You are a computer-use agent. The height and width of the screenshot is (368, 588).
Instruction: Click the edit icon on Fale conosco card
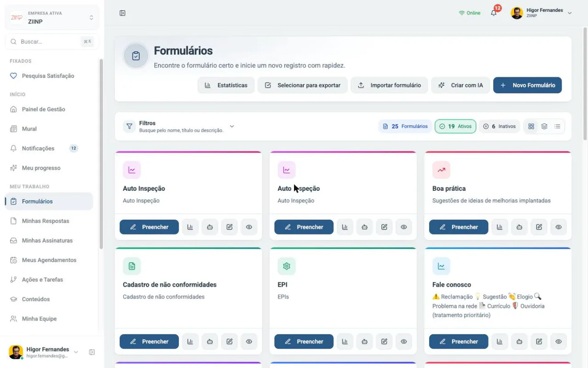coord(539,341)
